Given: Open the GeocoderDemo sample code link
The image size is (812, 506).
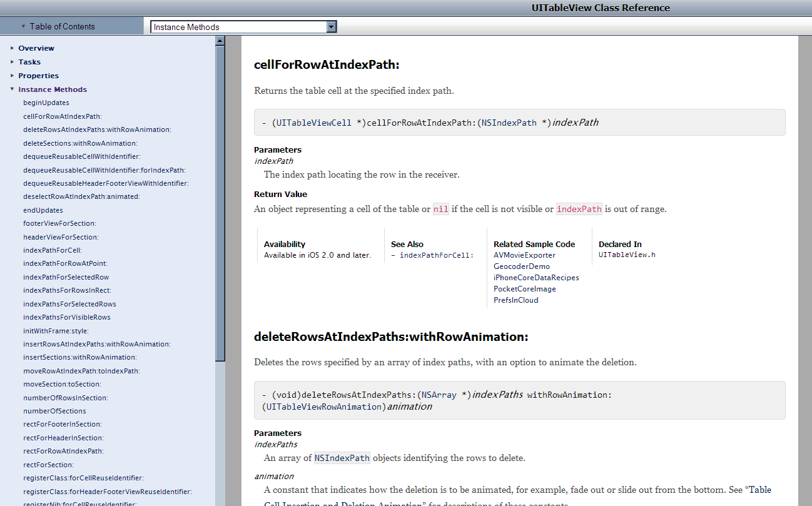Looking at the screenshot, I should click(x=522, y=266).
